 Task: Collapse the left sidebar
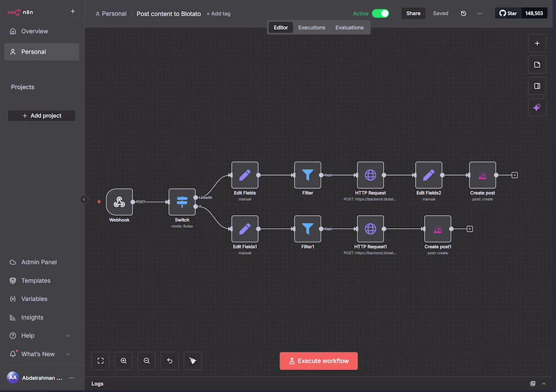coord(84,199)
